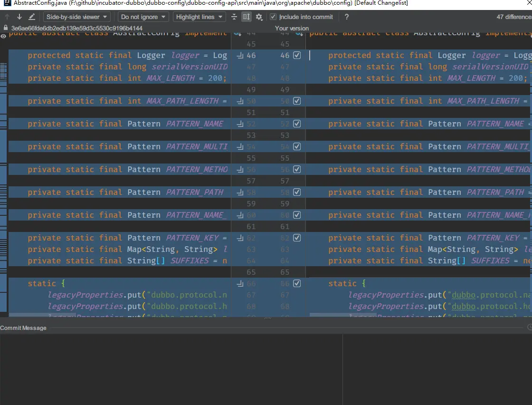Click the AbstractConfig.java window title

tap(210, 3)
